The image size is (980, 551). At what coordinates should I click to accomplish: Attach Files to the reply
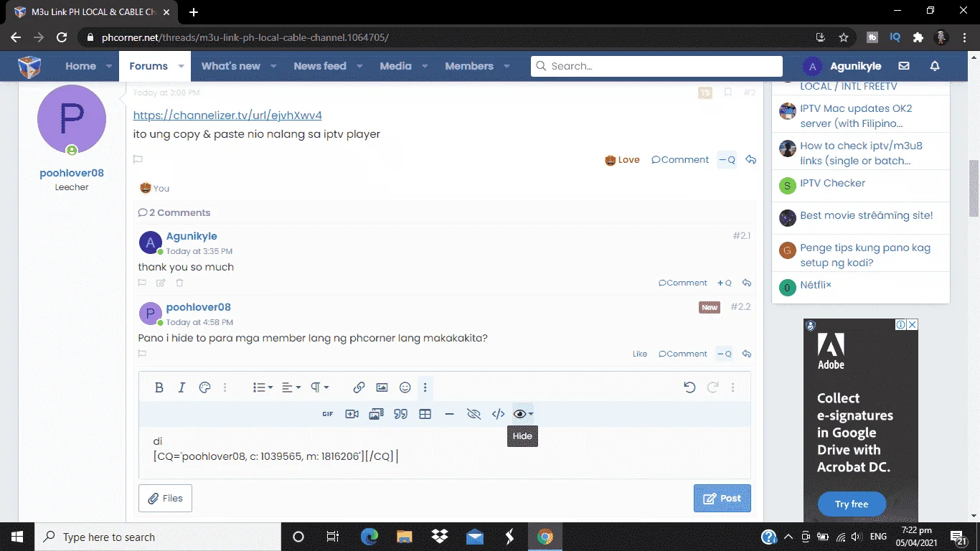[165, 498]
